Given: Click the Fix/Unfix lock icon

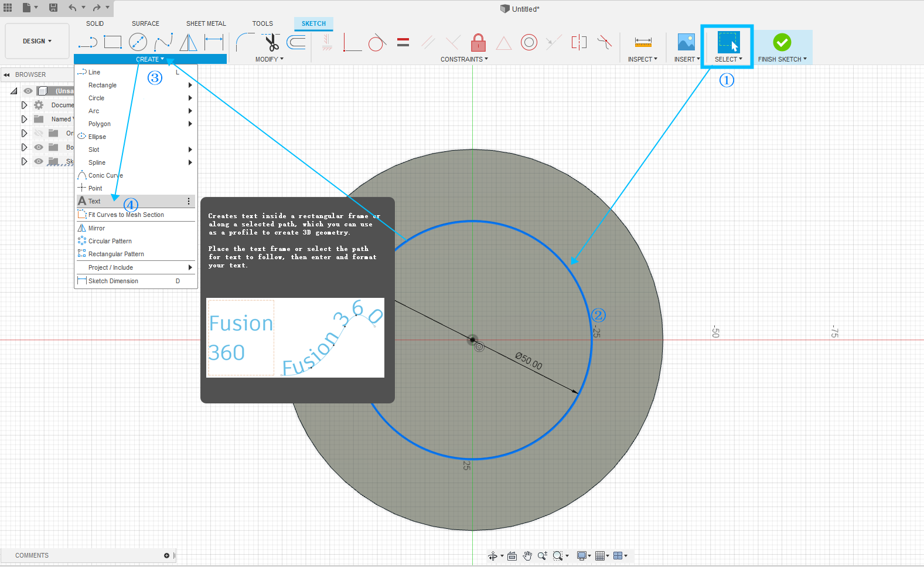Looking at the screenshot, I should click(x=478, y=42).
